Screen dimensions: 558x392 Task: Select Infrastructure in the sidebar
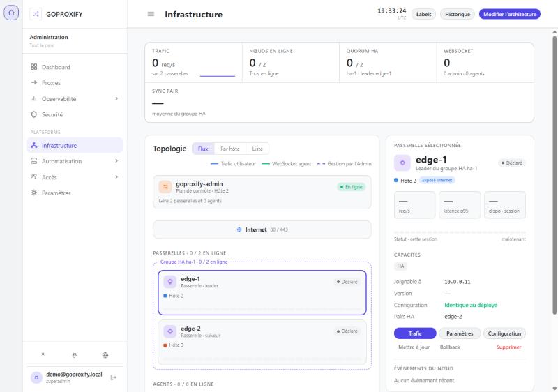click(x=75, y=145)
